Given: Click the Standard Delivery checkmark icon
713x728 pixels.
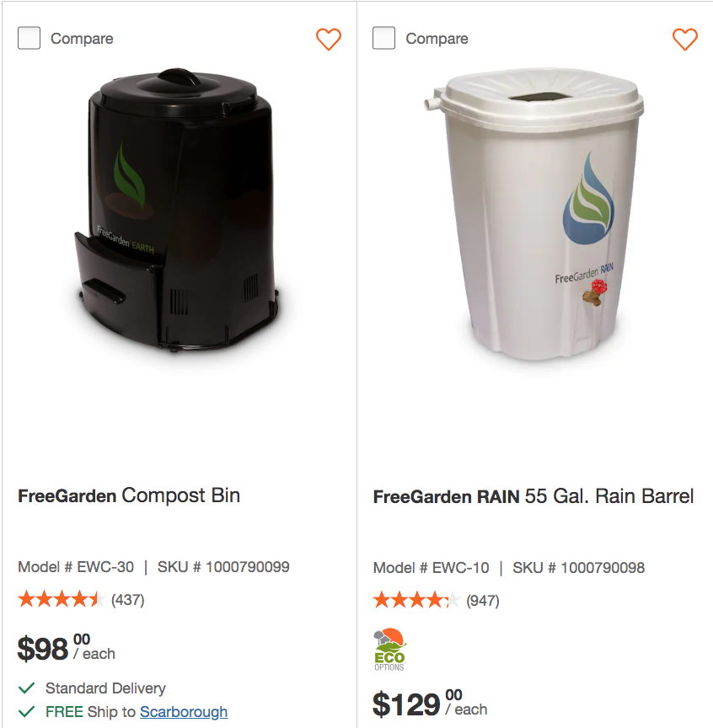Looking at the screenshot, I should tap(26, 688).
